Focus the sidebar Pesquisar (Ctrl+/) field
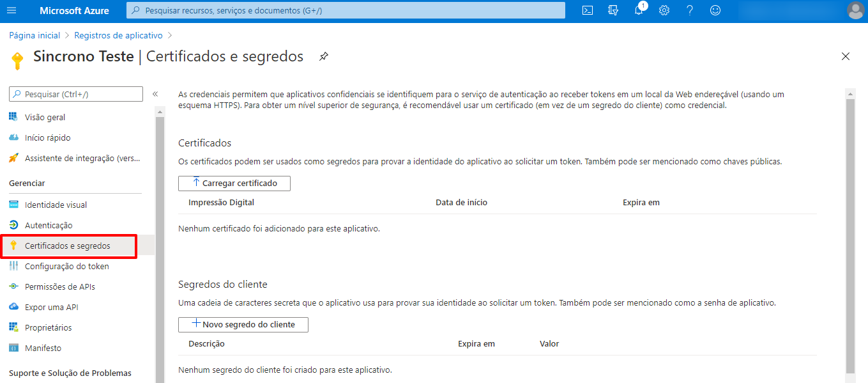This screenshot has width=868, height=383. click(76, 94)
